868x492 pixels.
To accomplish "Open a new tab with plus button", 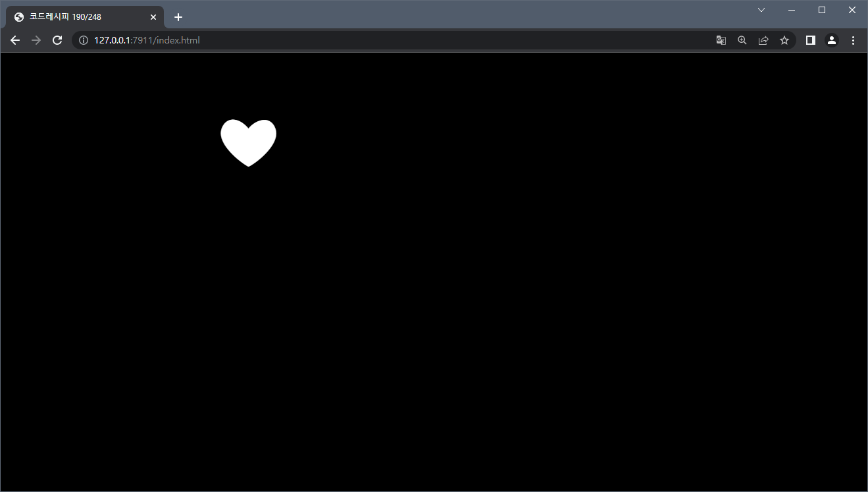I will (178, 17).
